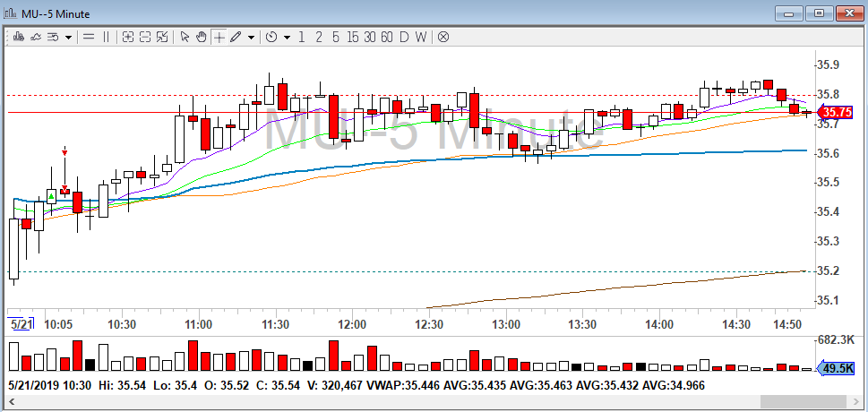Click the zoom in icon
The width and height of the screenshot is (868, 412).
[x=128, y=37]
